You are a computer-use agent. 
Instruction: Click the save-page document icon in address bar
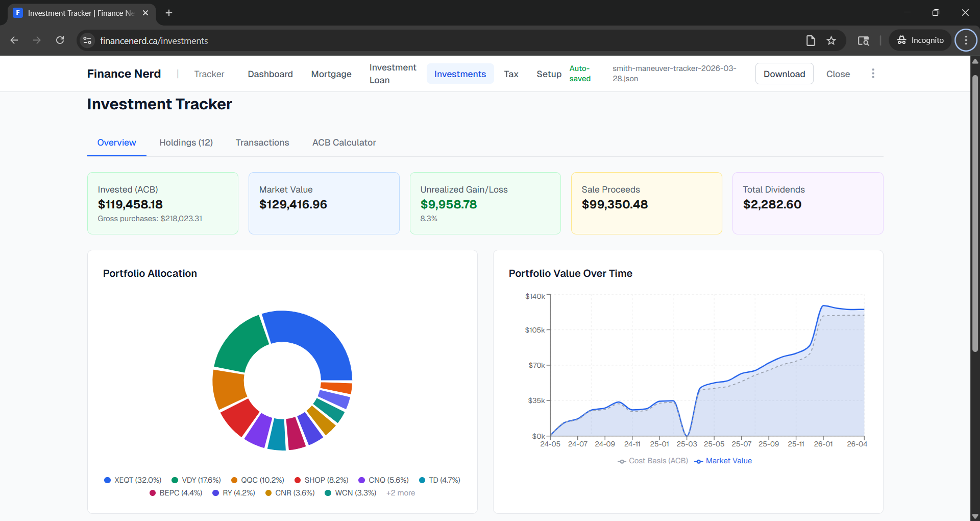click(x=811, y=40)
